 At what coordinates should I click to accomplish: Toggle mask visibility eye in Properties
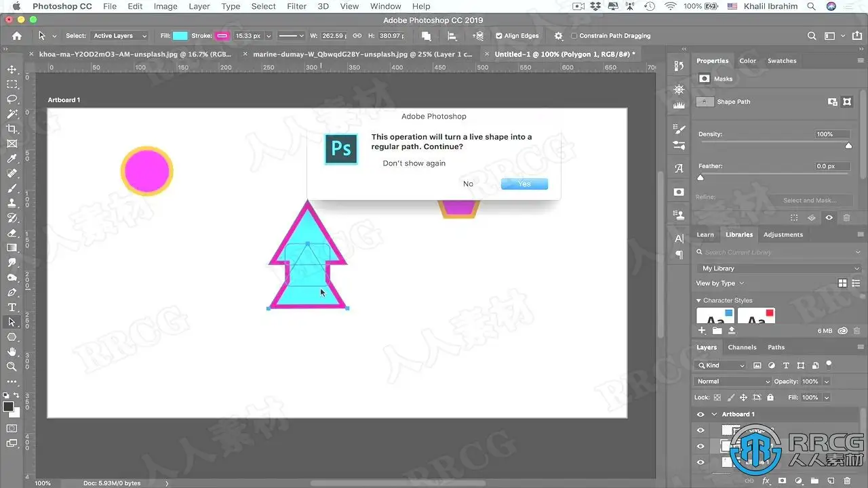(x=829, y=218)
